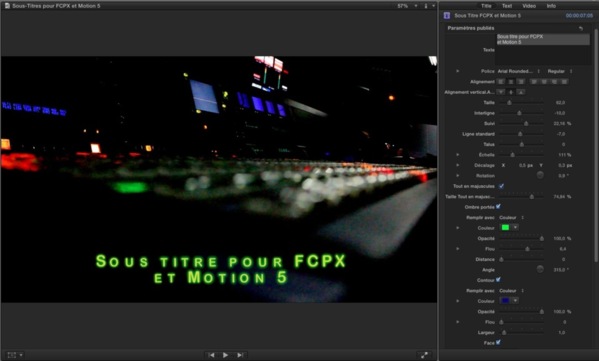Toggle the Tout en majuscules checkbox
The image size is (599, 361).
point(501,186)
